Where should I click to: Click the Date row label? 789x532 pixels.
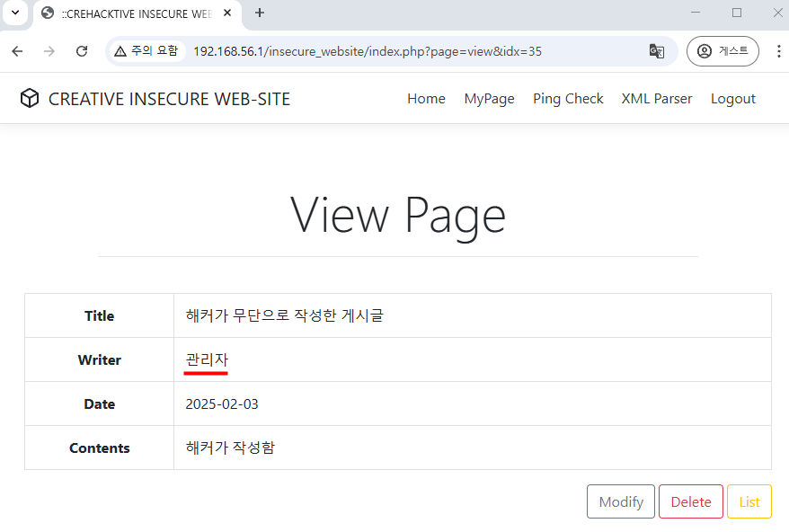[99, 404]
